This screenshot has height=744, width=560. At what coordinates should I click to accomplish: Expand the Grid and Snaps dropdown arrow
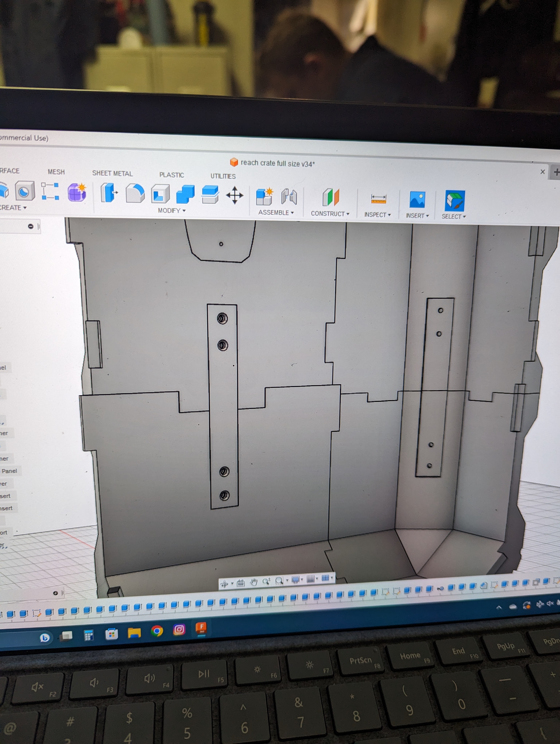(x=317, y=579)
